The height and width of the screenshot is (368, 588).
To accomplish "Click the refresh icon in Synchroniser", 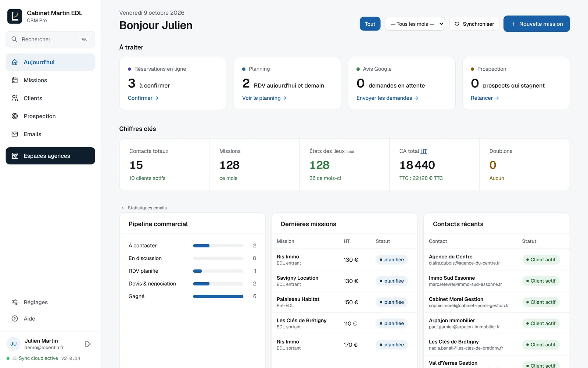I will pyautogui.click(x=457, y=24).
